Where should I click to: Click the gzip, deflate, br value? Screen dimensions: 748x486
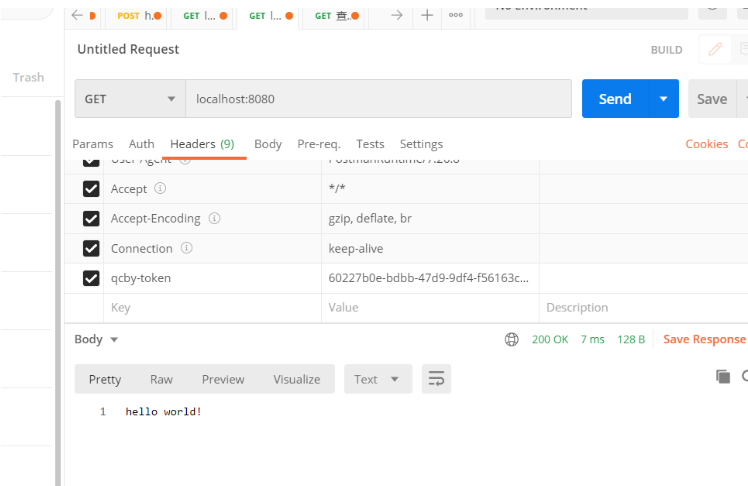tap(370, 218)
